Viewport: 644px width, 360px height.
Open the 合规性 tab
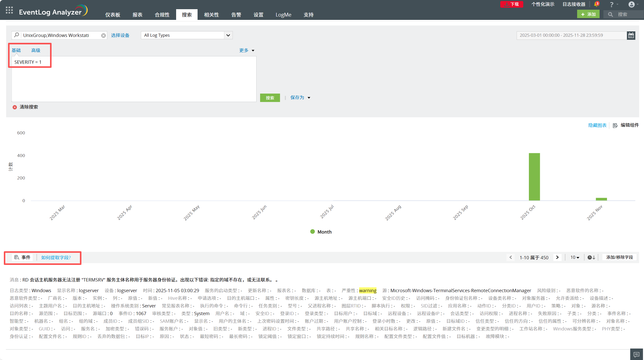tap(162, 15)
